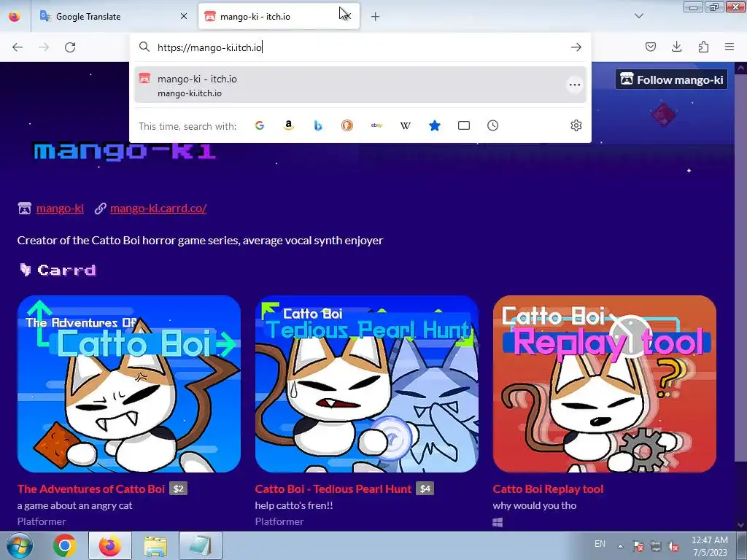Click Catto Boi Replay tool title link
The image size is (747, 560).
click(548, 489)
